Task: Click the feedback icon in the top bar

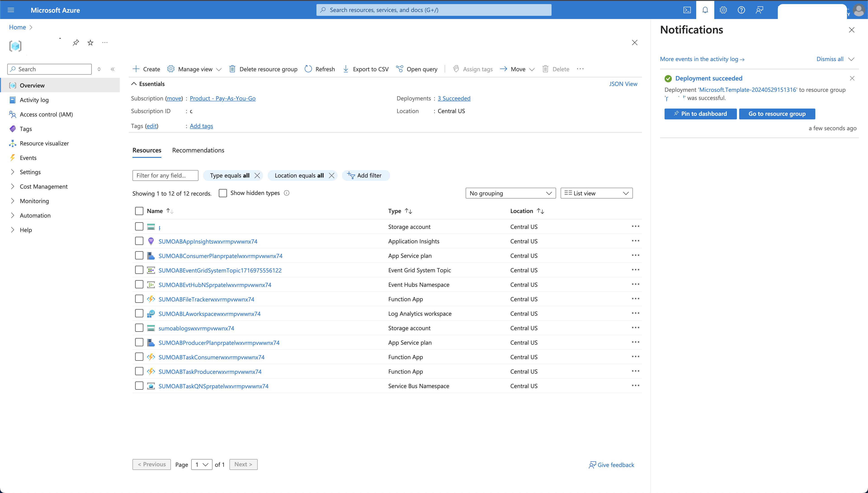Action: (760, 10)
